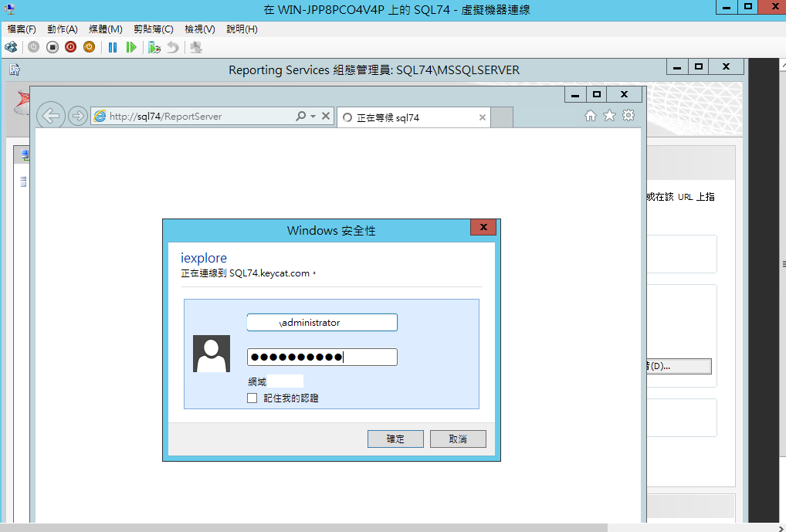Shut down the VM with the red power icon
Viewport: 786px width, 532px height.
click(x=71, y=47)
